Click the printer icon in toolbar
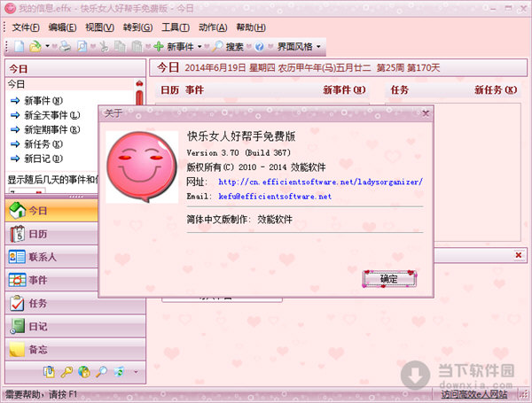 point(65,46)
